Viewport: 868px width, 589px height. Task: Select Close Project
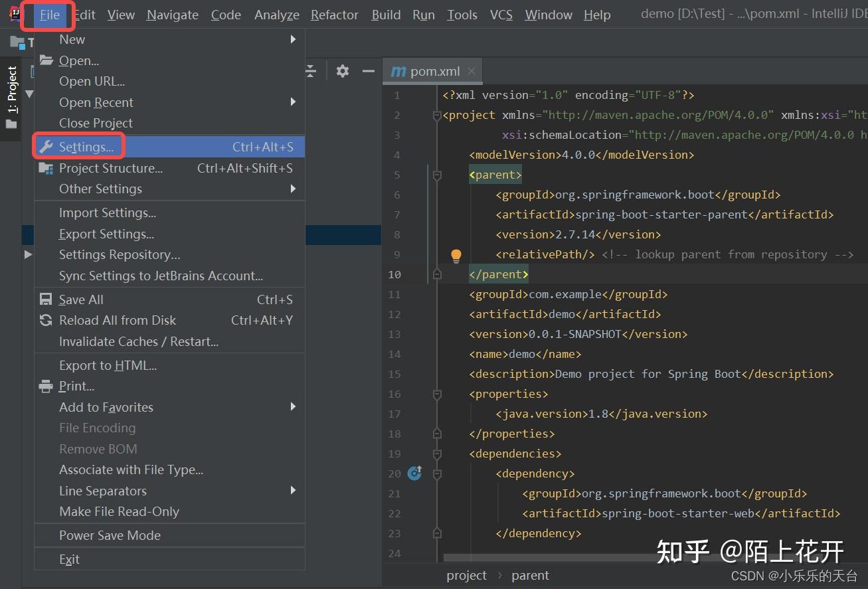(169, 123)
